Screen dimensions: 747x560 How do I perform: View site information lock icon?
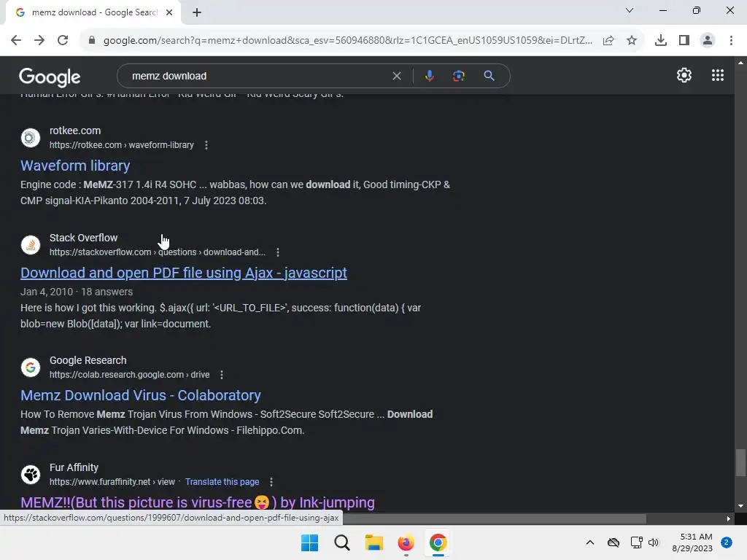tap(92, 41)
